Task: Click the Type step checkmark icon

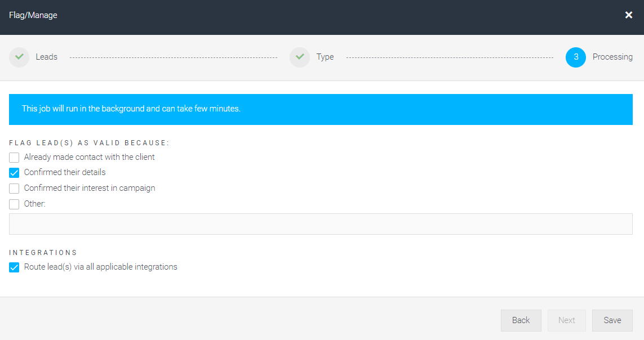Action: coord(300,57)
